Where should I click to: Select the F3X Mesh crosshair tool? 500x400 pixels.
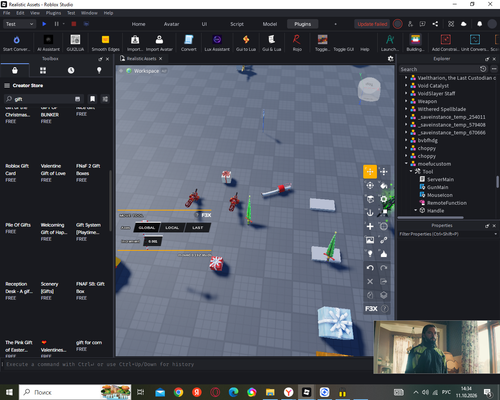point(384,227)
